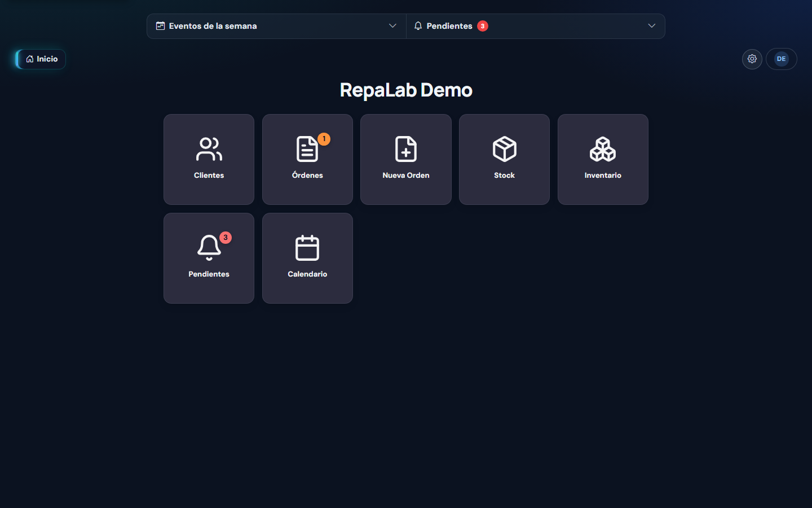Image resolution: width=812 pixels, height=508 pixels.
Task: Click the Calendario label text
Action: 307,274
